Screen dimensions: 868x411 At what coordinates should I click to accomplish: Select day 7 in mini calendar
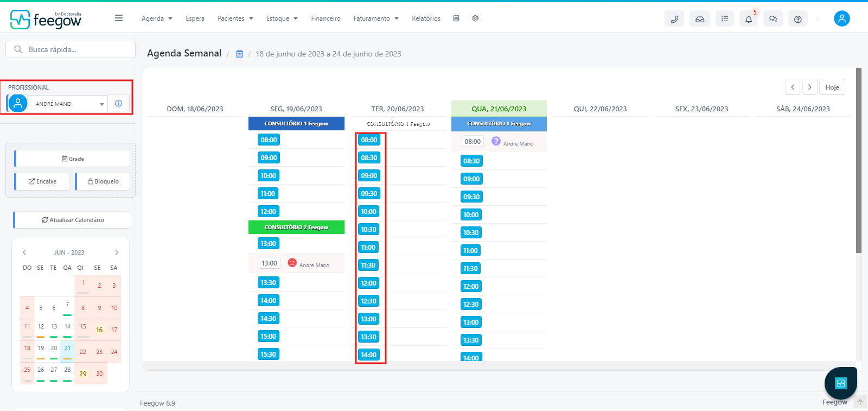pyautogui.click(x=67, y=307)
